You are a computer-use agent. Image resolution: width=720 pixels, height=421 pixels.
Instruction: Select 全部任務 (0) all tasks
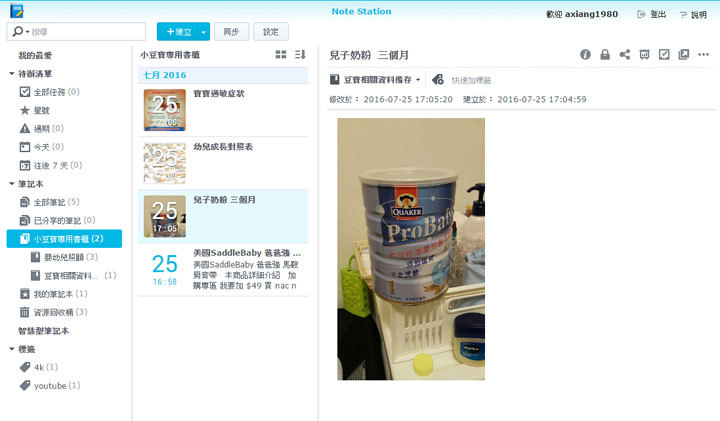[x=50, y=92]
